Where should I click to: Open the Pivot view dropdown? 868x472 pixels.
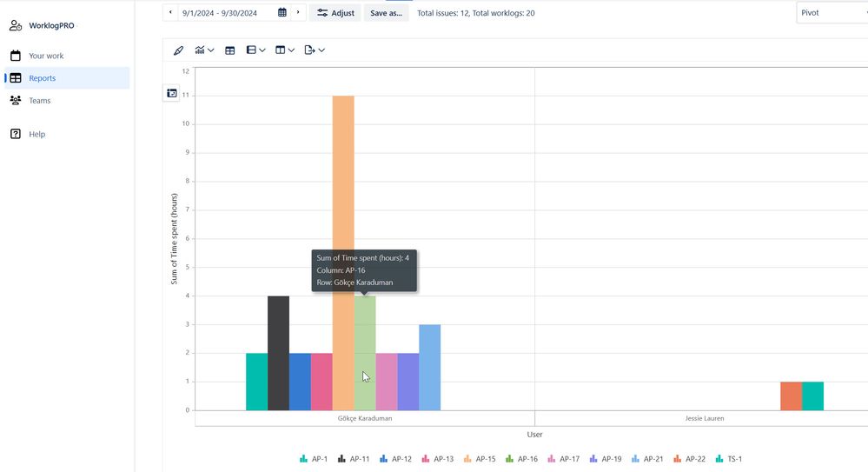832,13
